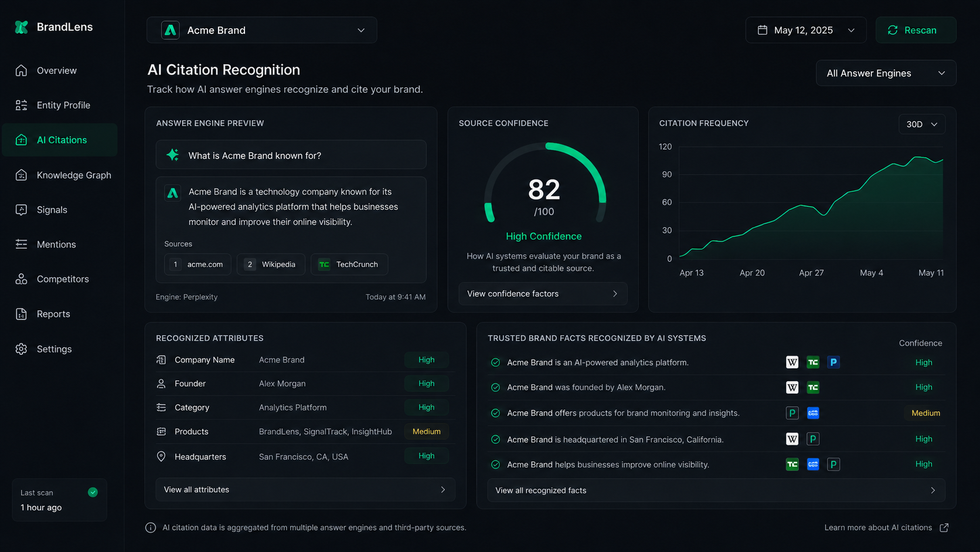Open Reports menu item
The height and width of the screenshot is (552, 980).
[x=60, y=314]
